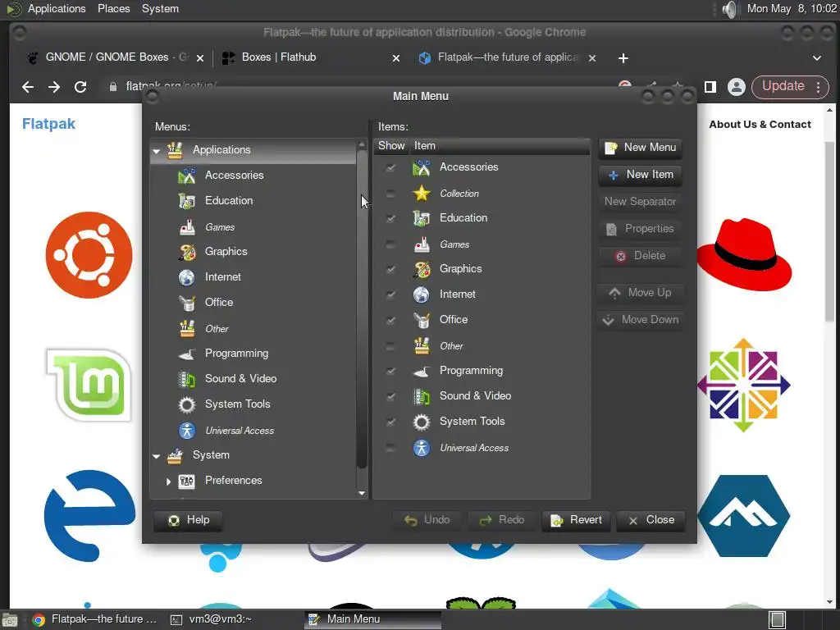Reload the Chrome page
This screenshot has height=630, width=840.
[x=80, y=87]
